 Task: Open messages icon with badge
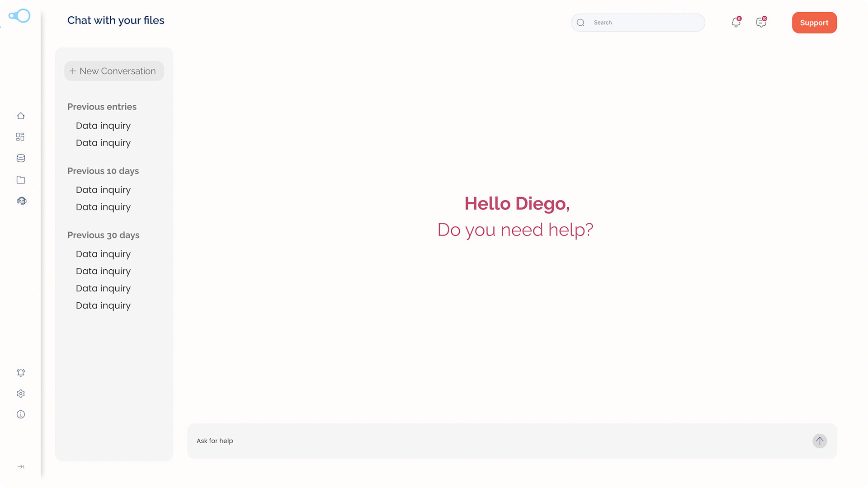pos(761,23)
